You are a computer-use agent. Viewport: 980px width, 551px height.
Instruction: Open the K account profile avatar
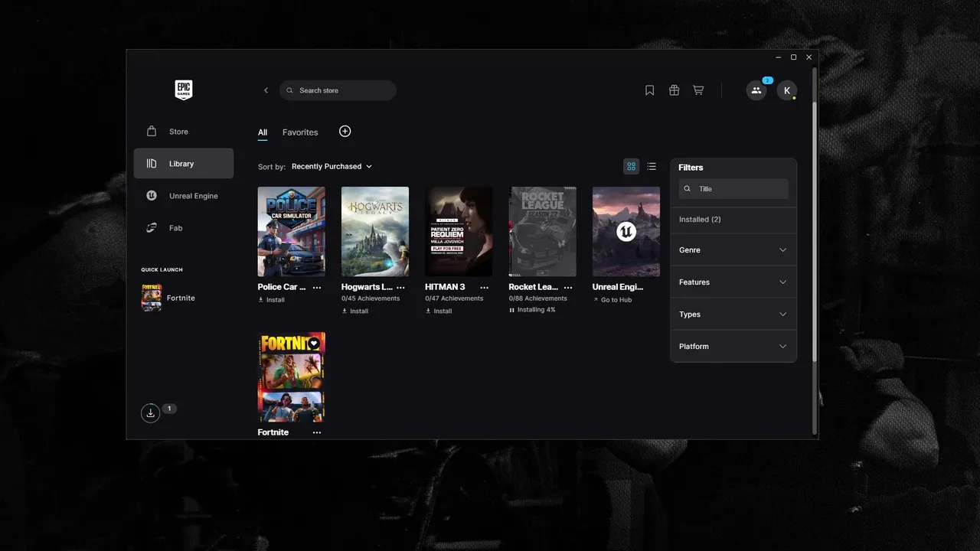tap(787, 90)
